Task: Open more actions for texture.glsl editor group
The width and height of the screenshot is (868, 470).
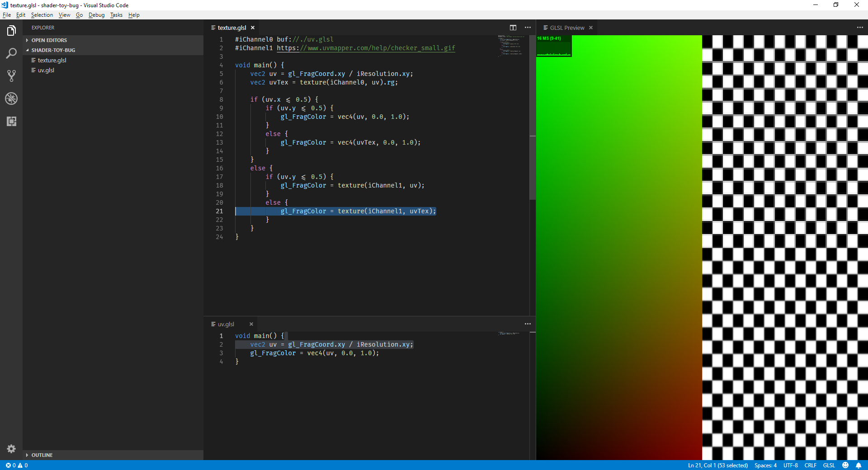Action: 528,28
